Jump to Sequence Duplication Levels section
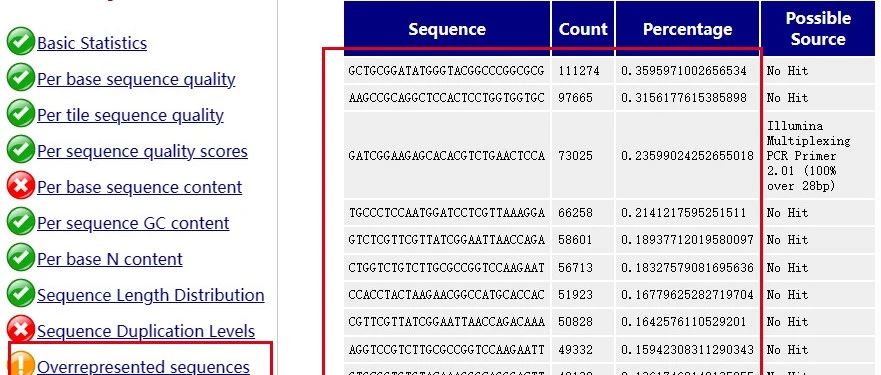The width and height of the screenshot is (881, 375). [x=146, y=331]
